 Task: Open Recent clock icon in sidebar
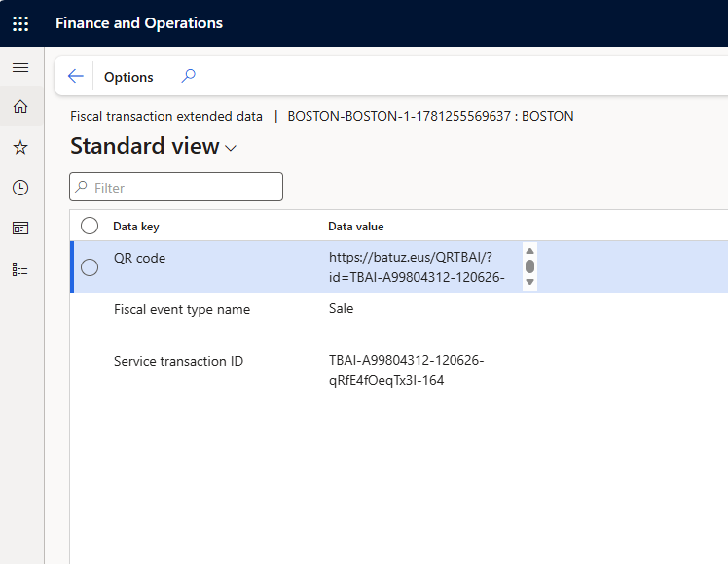[20, 188]
